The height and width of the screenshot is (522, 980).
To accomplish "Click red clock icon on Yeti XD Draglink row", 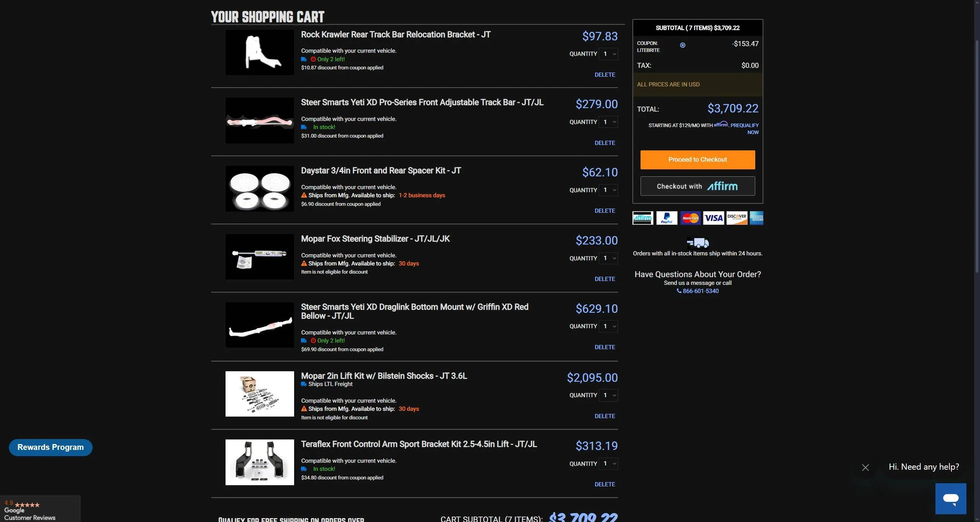I will pos(313,341).
